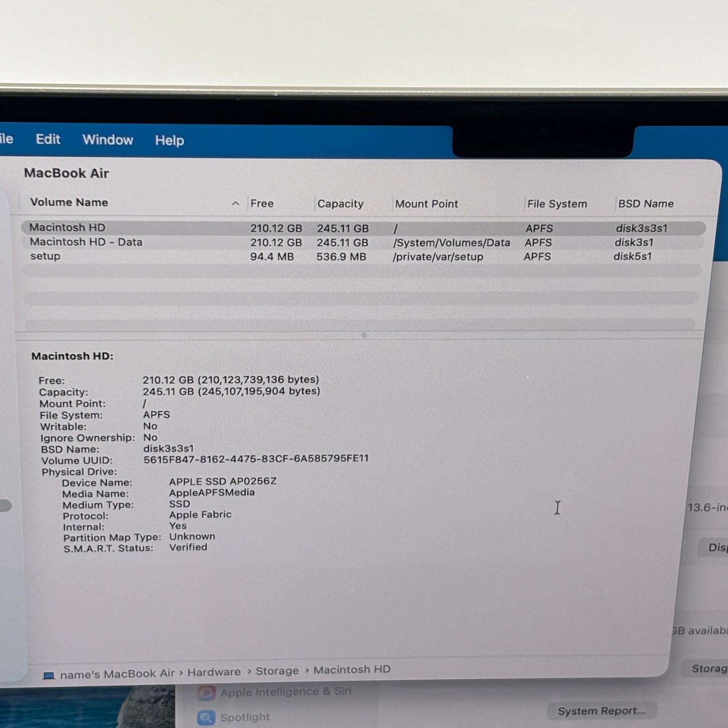728x728 pixels.
Task: Click disk3s3s1 in the BSD Name column
Action: pos(641,228)
